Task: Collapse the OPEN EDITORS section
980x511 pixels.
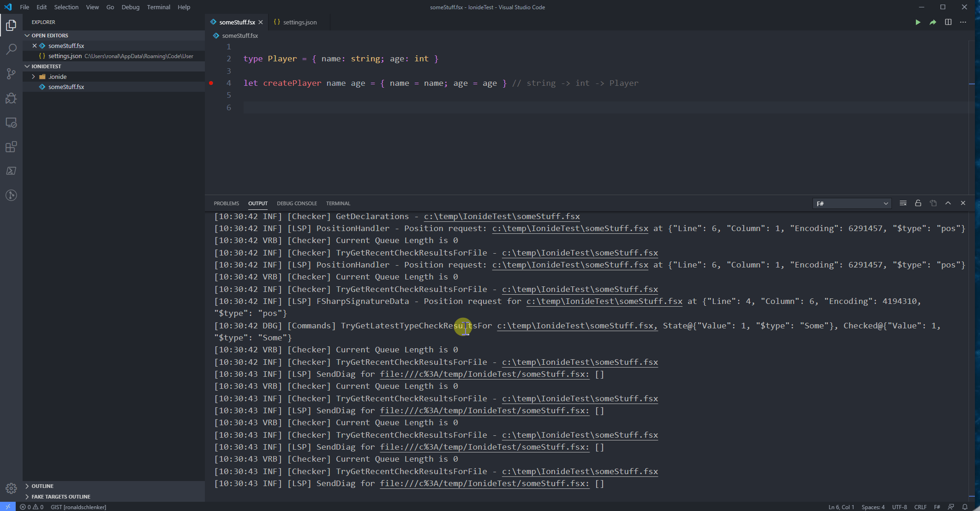Action: 27,35
